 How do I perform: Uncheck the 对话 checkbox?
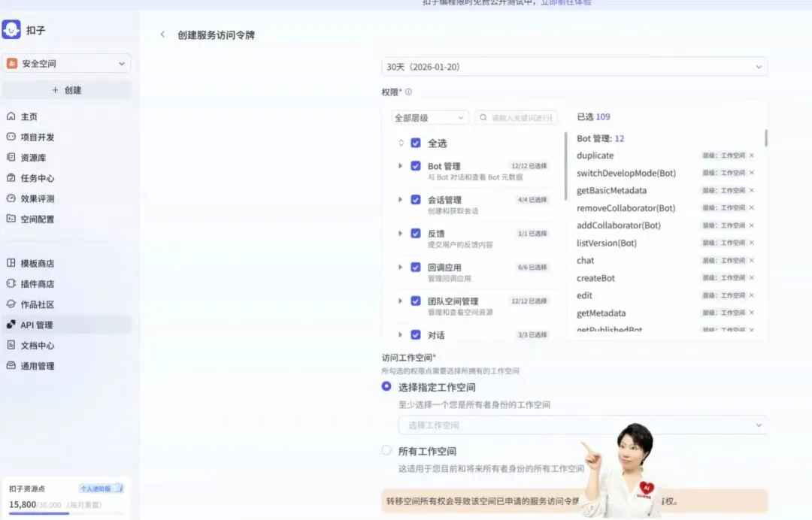(415, 334)
